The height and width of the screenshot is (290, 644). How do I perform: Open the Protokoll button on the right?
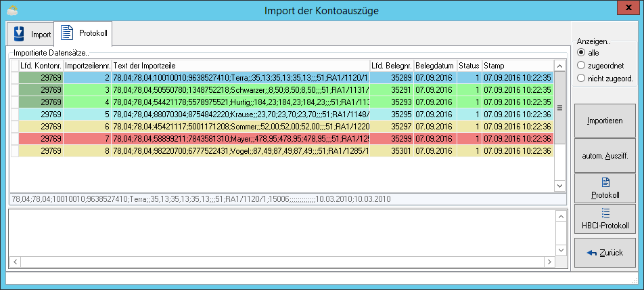pyautogui.click(x=605, y=188)
